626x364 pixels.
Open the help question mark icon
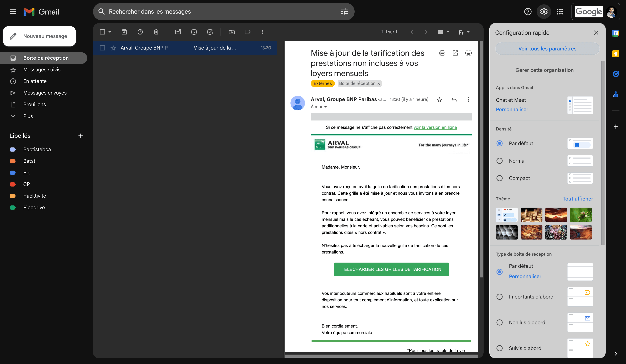tap(528, 12)
